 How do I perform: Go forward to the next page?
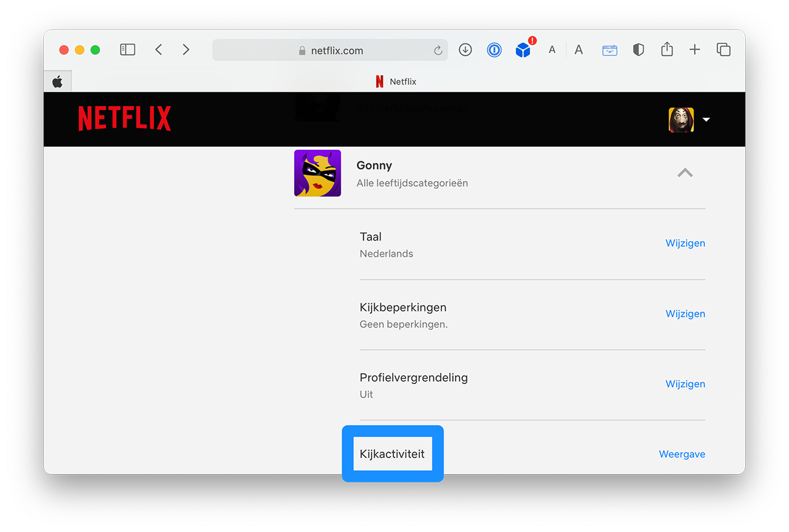(x=186, y=50)
